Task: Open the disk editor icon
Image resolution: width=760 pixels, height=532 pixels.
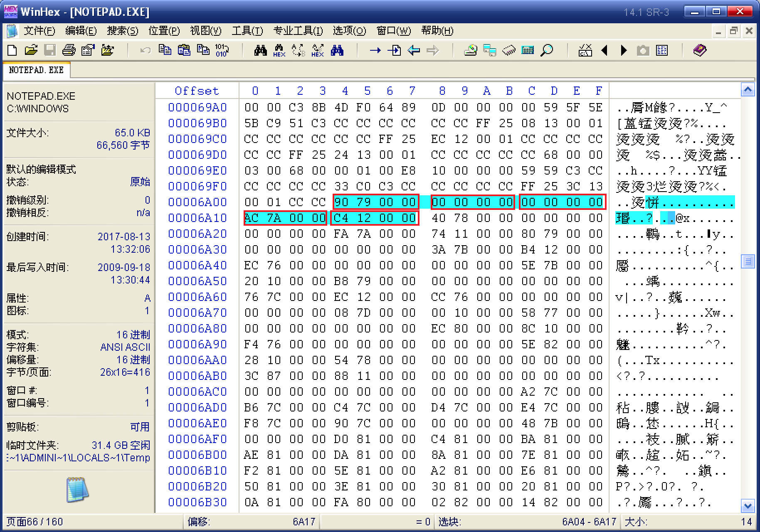Action: coord(470,51)
